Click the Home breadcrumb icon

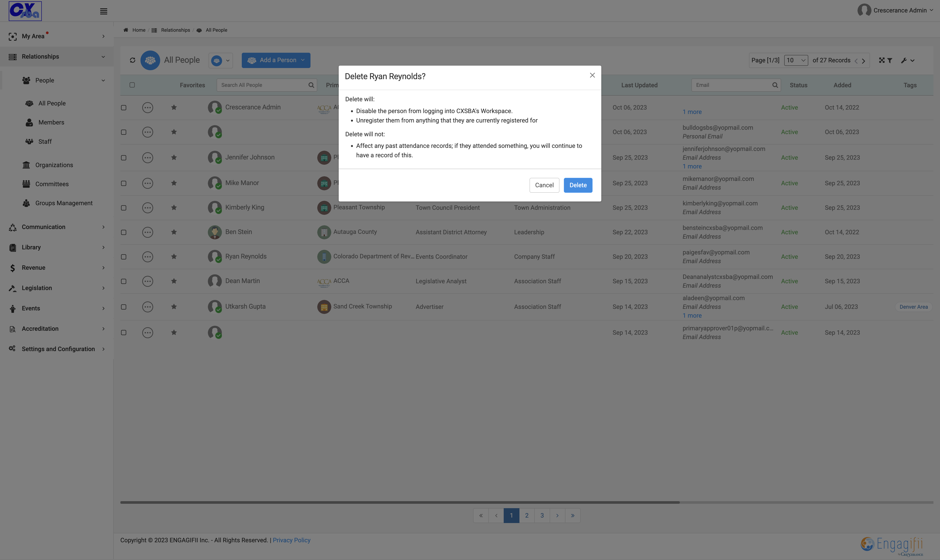(126, 30)
